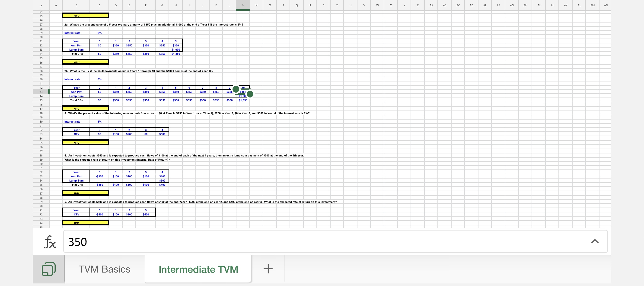Image resolution: width=644 pixels, height=286 pixels.
Task: Expand the formula bar with the chevron
Action: point(594,241)
